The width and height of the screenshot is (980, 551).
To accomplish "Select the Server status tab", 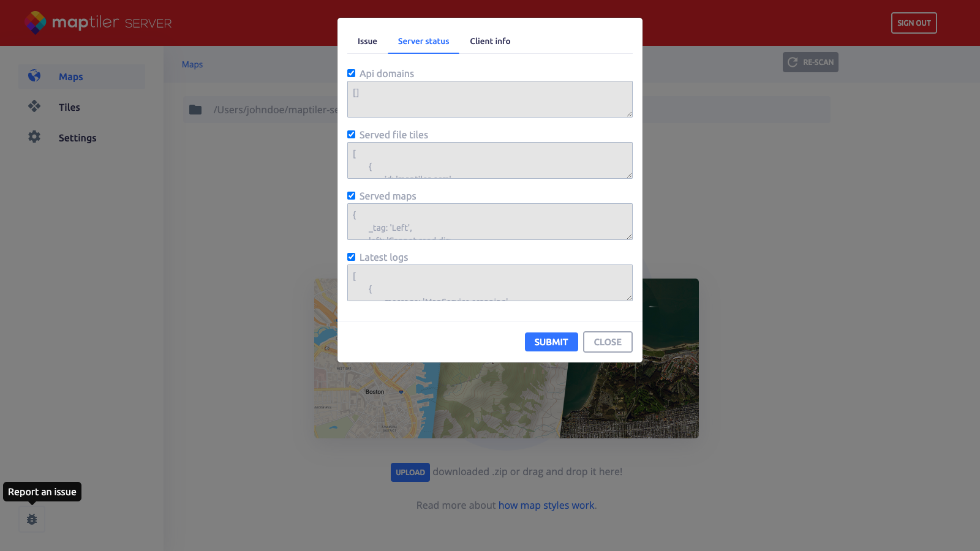I will [x=423, y=41].
